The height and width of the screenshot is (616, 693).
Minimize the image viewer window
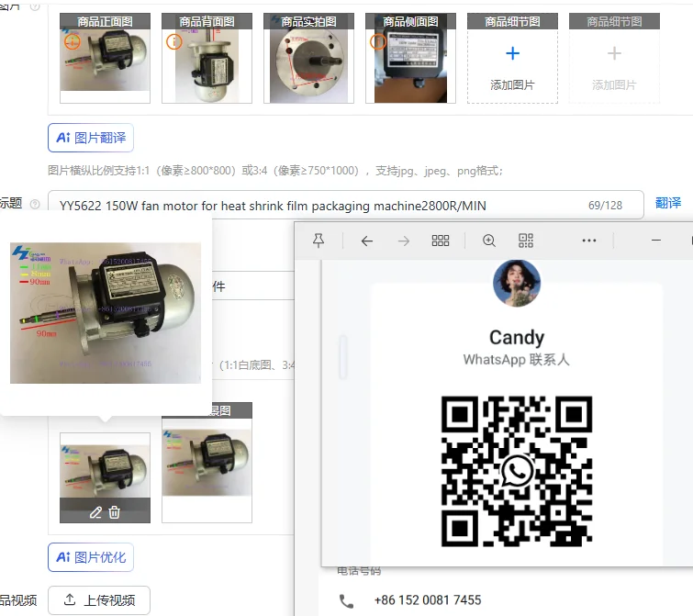coord(656,241)
